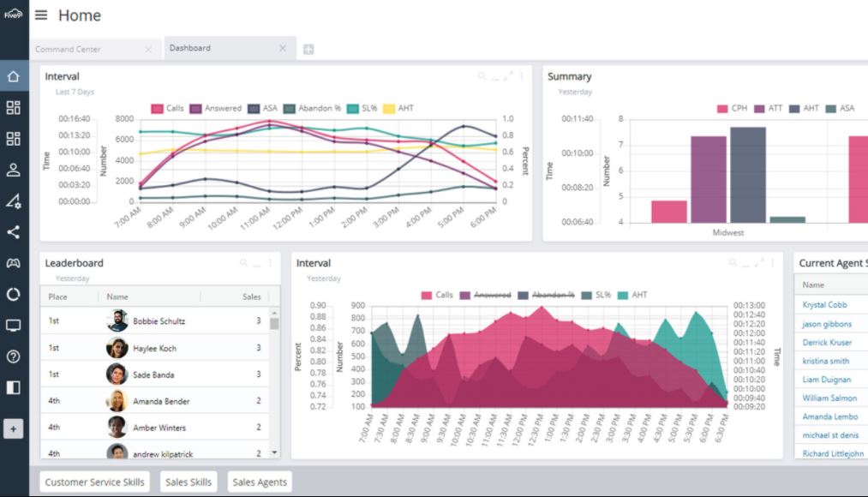Click the Five9 logo in the sidebar
The height and width of the screenshot is (497, 868).
click(14, 14)
